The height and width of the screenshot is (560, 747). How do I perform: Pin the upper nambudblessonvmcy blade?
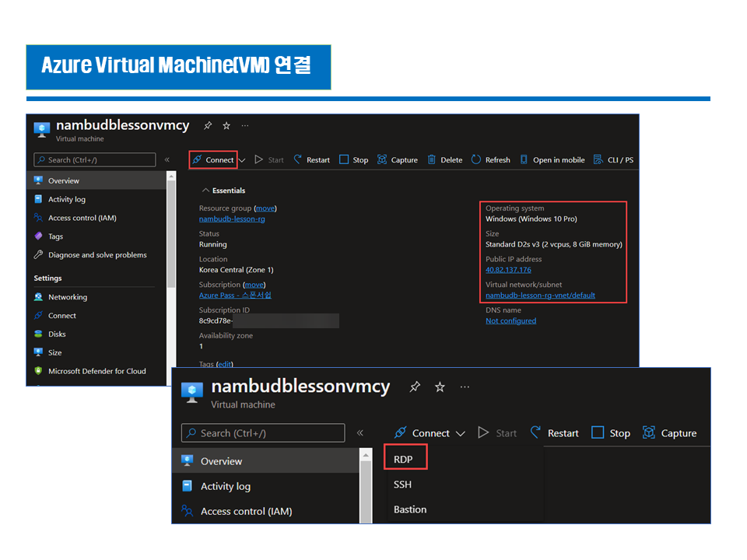point(208,126)
